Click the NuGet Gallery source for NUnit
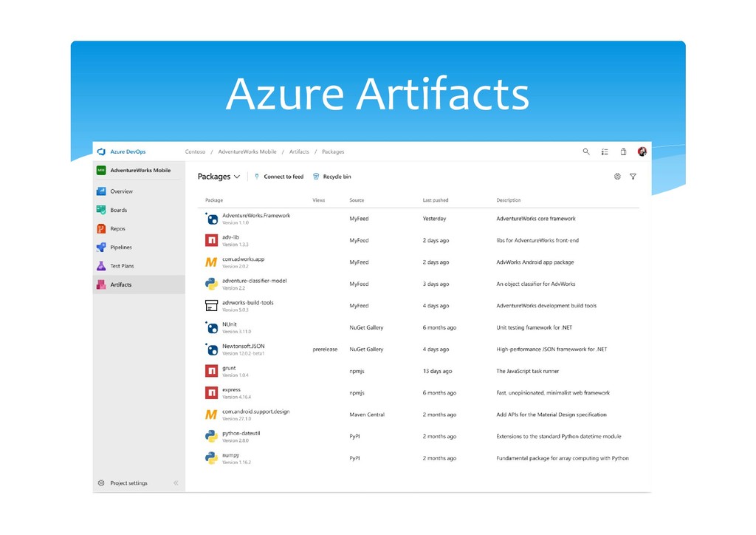This screenshot has height=535, width=756. click(x=366, y=327)
